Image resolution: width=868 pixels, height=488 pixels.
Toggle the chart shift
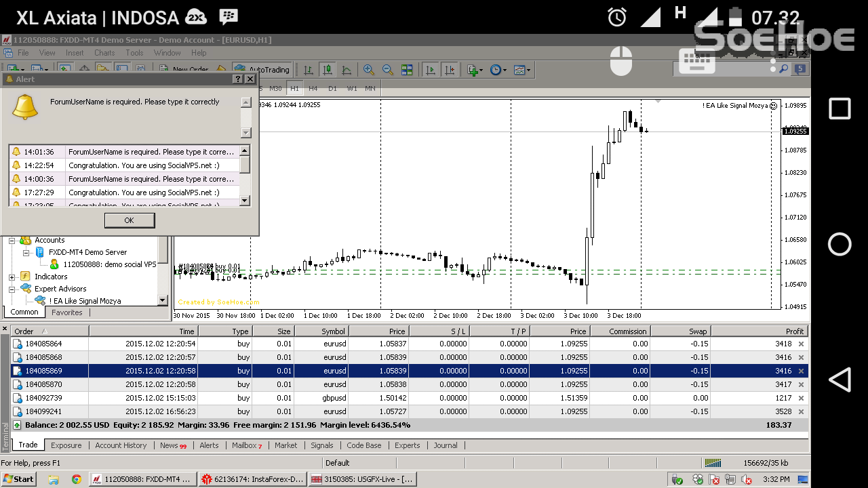coord(448,69)
